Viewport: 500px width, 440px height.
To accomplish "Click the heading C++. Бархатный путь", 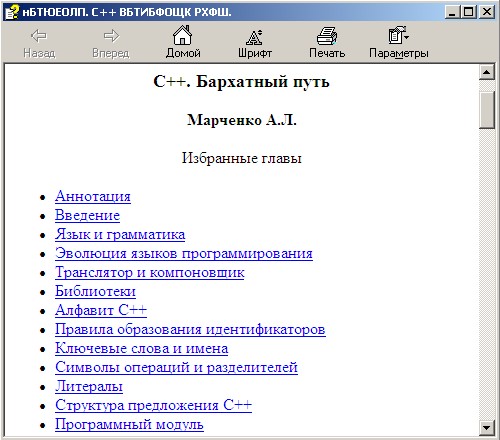I will click(241, 81).
